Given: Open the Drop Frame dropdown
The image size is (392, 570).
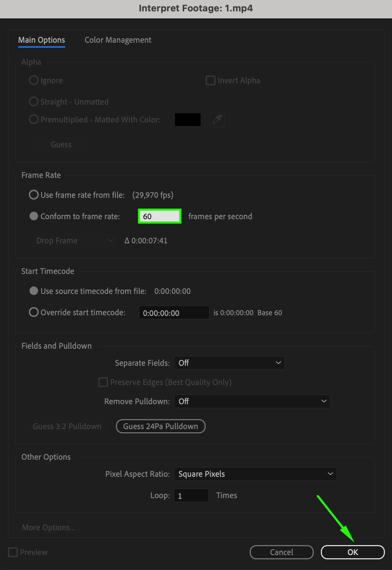Looking at the screenshot, I should point(74,241).
